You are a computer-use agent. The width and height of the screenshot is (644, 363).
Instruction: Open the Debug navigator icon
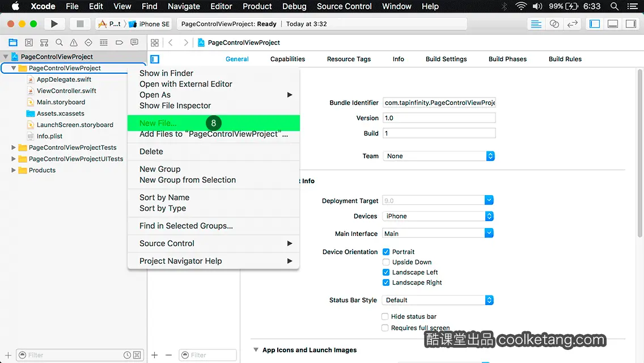tap(104, 43)
